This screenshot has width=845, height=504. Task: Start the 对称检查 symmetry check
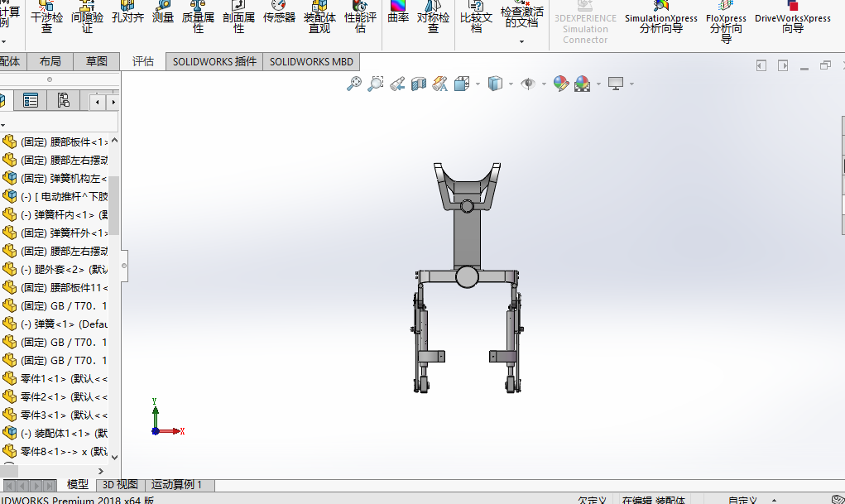[434, 17]
